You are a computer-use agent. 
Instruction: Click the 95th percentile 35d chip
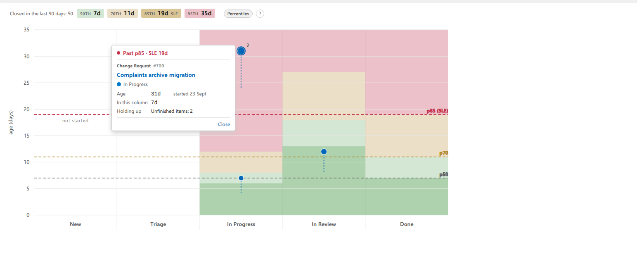200,14
